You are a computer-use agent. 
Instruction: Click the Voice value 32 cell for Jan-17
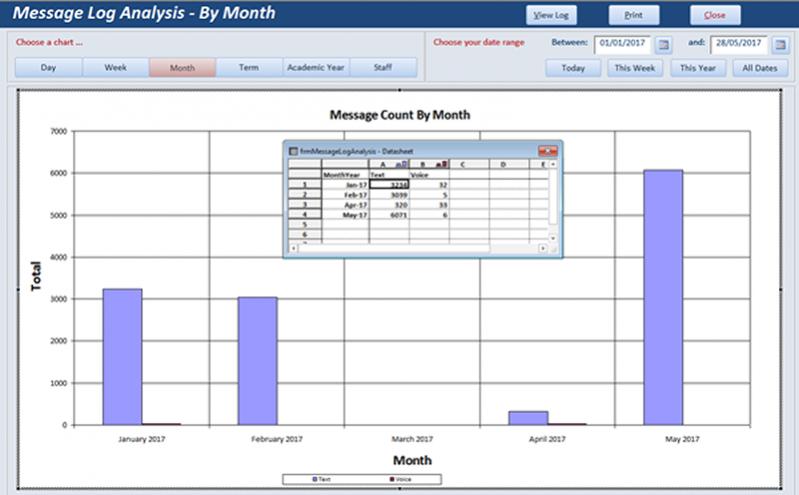pos(429,185)
